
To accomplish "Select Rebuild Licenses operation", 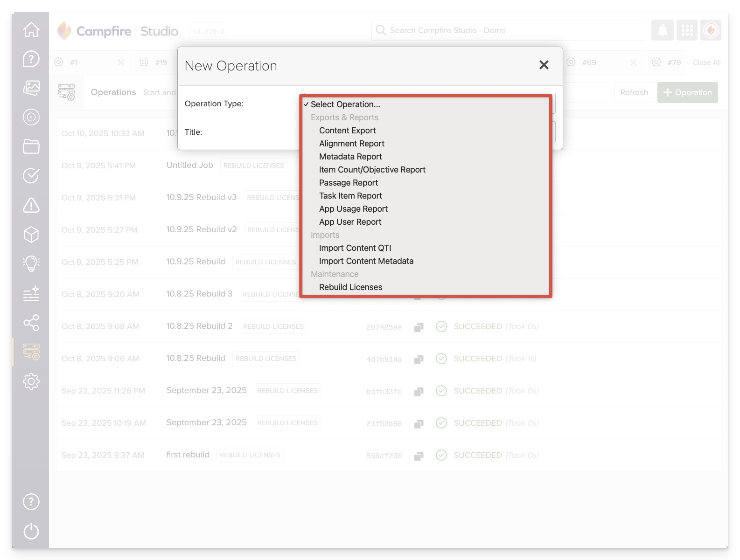I will 350,287.
